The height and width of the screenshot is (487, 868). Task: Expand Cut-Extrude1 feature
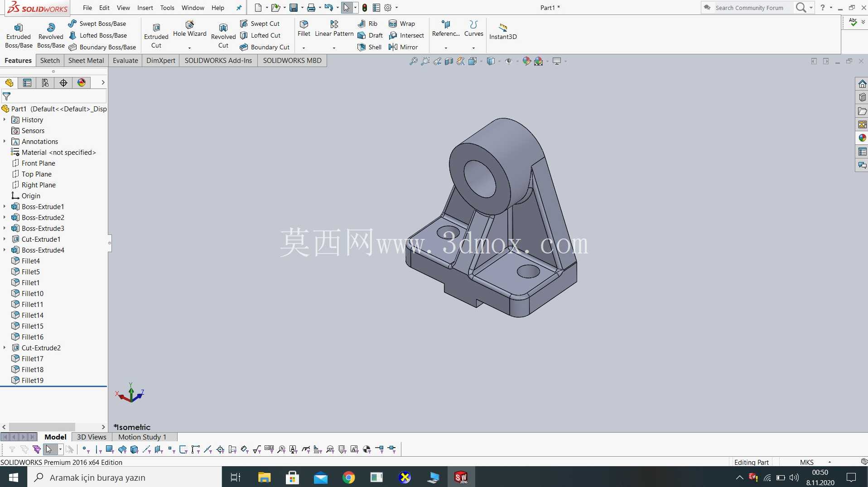tap(5, 239)
